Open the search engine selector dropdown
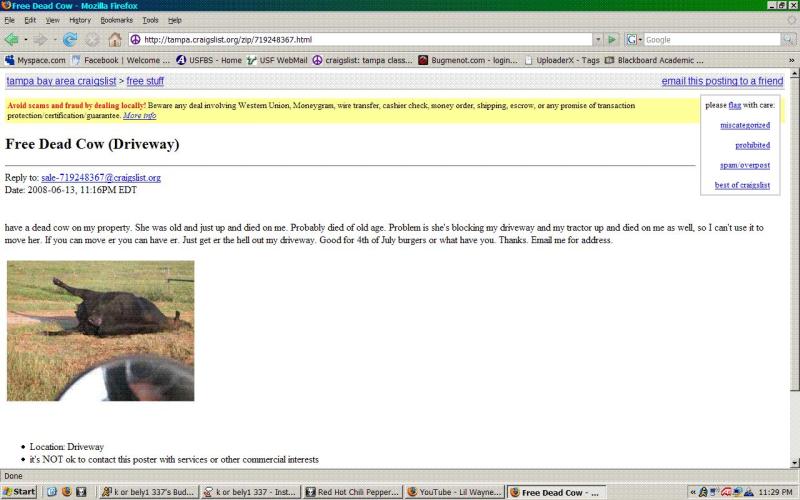 (x=634, y=40)
